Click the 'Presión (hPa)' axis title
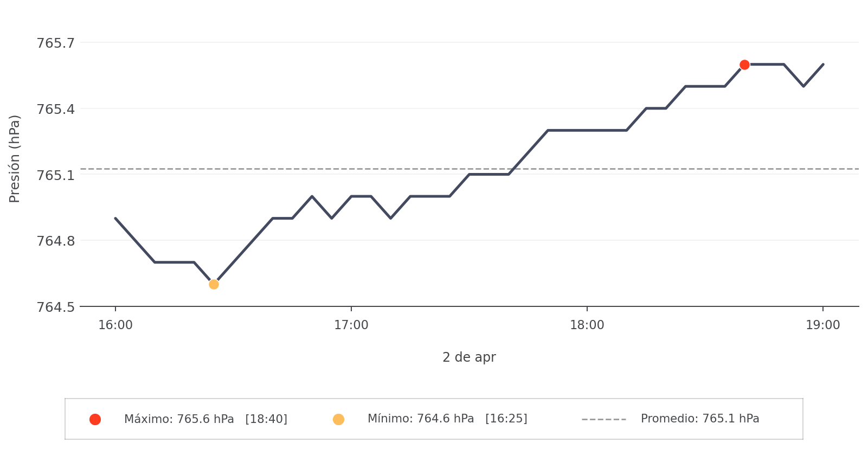 point(15,158)
